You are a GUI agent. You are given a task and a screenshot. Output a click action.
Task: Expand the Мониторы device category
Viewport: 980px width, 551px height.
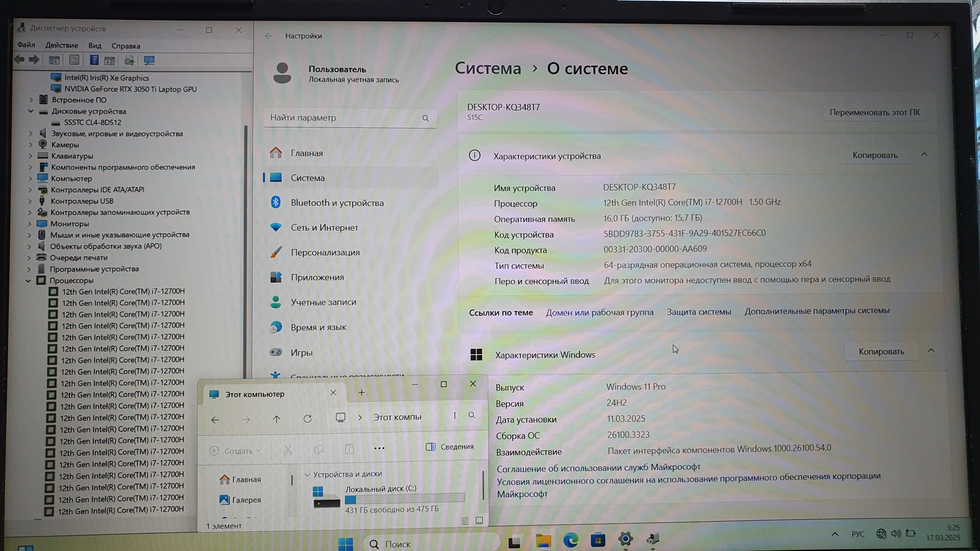[30, 223]
